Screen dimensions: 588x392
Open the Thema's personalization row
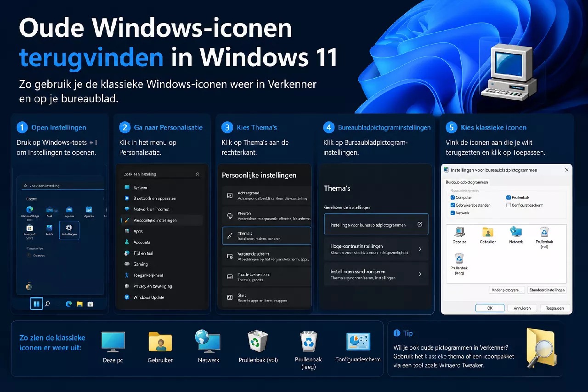(x=266, y=235)
